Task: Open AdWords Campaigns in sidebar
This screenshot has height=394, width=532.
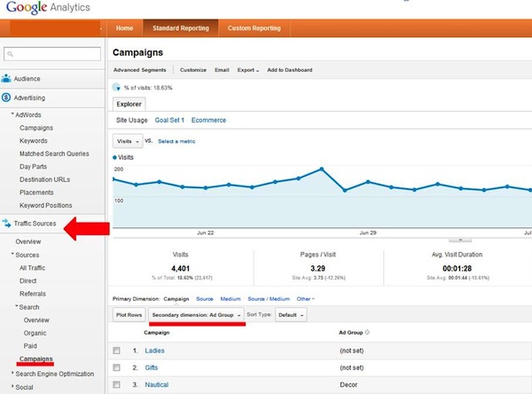Action: 36,128
